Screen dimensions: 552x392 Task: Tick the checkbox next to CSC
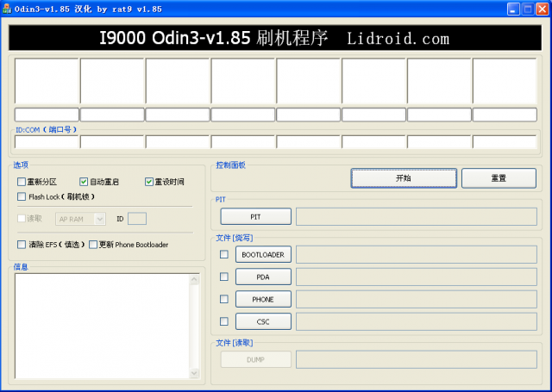(224, 321)
